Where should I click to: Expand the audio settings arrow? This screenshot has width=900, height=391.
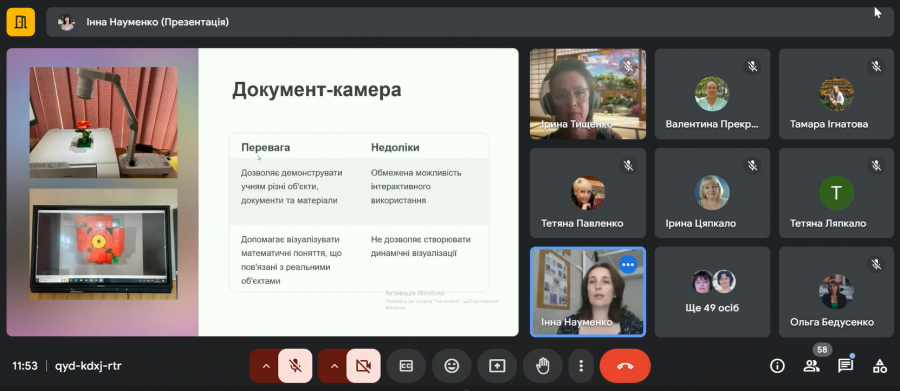point(265,366)
